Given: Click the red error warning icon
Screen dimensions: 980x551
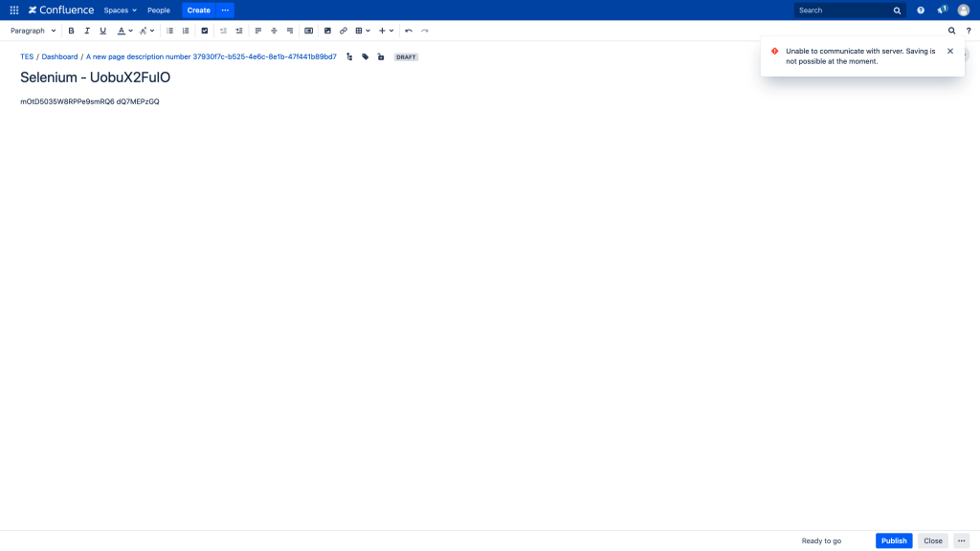Looking at the screenshot, I should [774, 52].
